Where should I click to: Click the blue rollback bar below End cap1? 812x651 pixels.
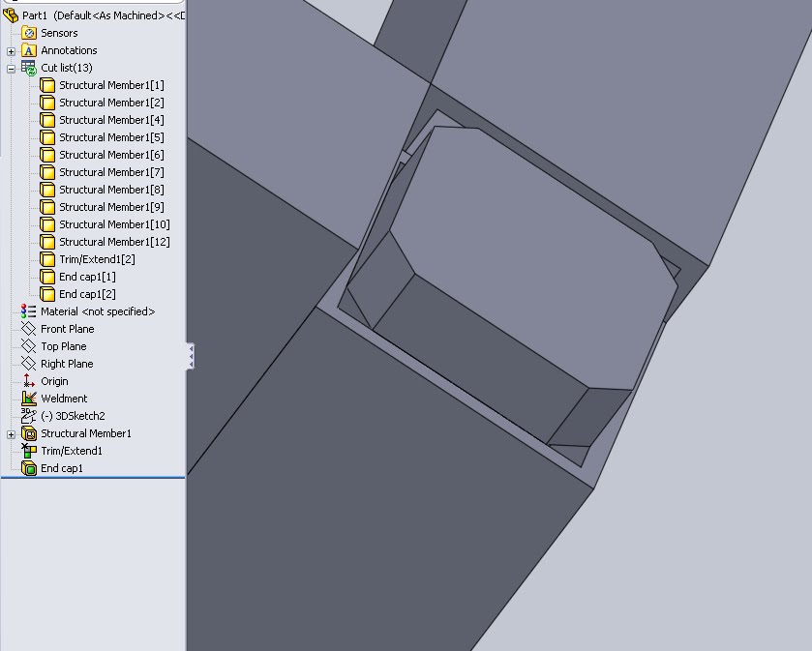point(93,478)
